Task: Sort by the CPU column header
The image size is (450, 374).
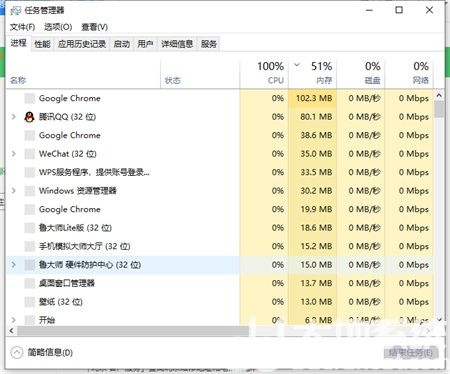Action: (x=264, y=74)
